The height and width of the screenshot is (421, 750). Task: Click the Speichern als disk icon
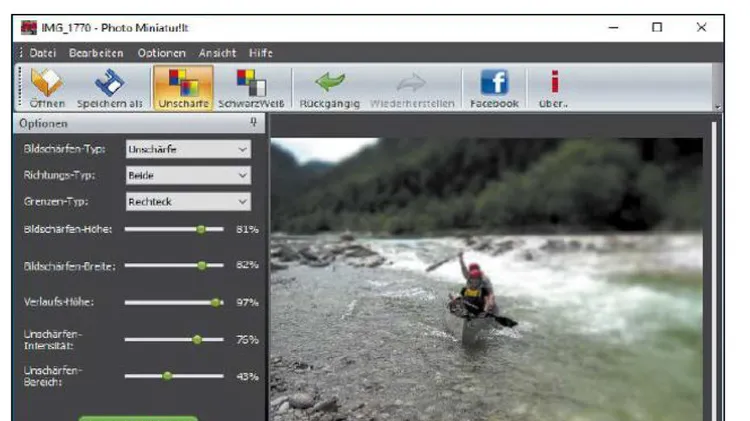coord(110,83)
